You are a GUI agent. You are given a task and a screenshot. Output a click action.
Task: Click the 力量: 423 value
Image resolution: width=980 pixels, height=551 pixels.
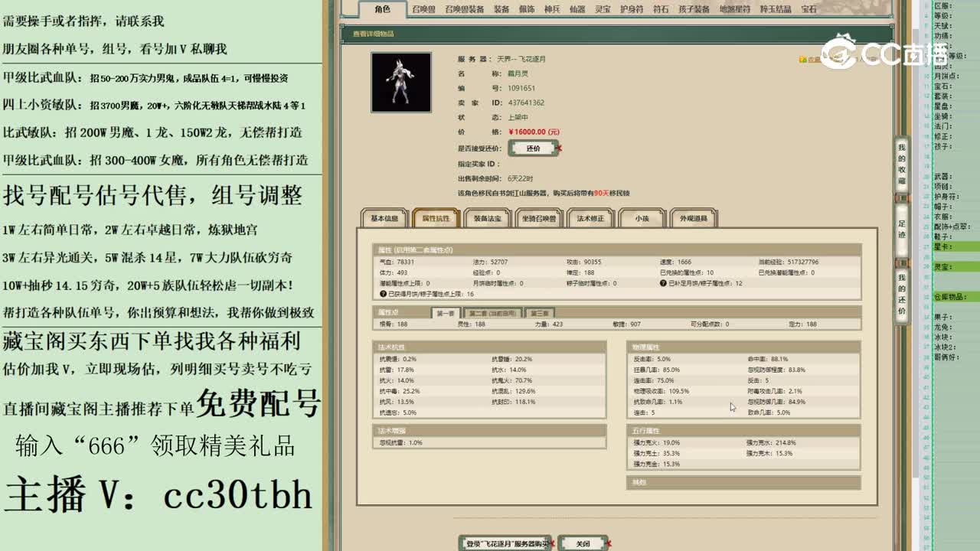pyautogui.click(x=549, y=324)
